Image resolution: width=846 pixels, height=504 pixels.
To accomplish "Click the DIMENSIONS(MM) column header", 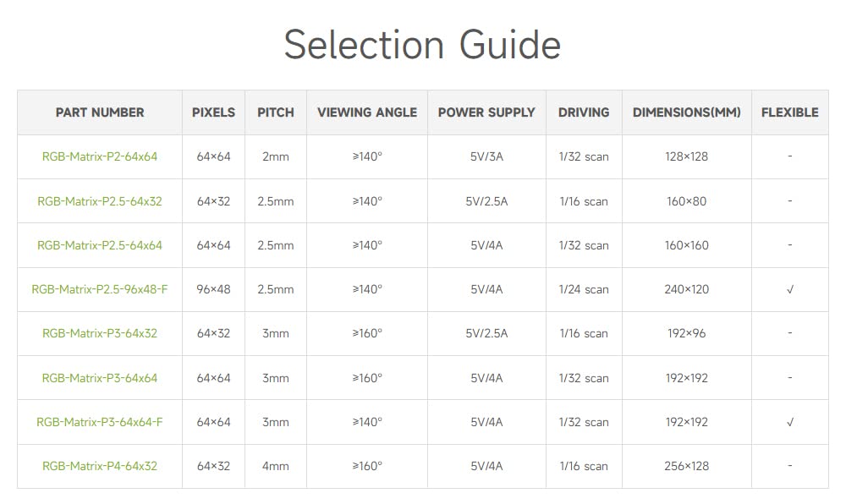I will point(686,112).
